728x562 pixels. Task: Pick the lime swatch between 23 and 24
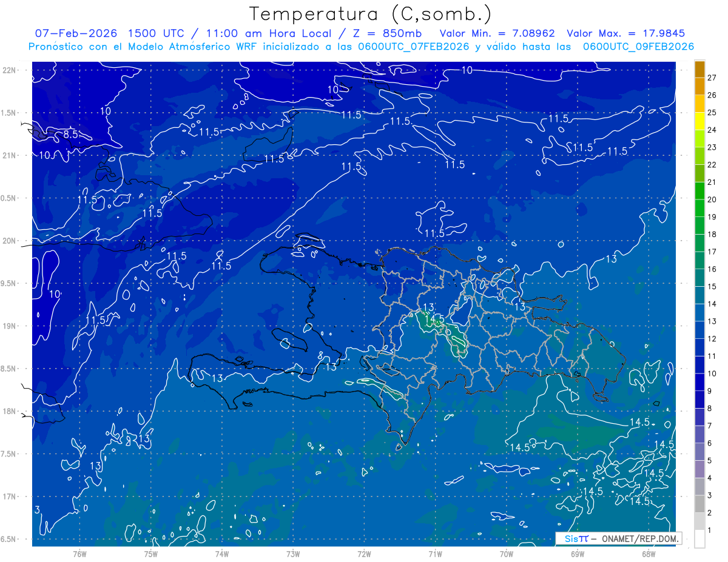click(x=699, y=139)
